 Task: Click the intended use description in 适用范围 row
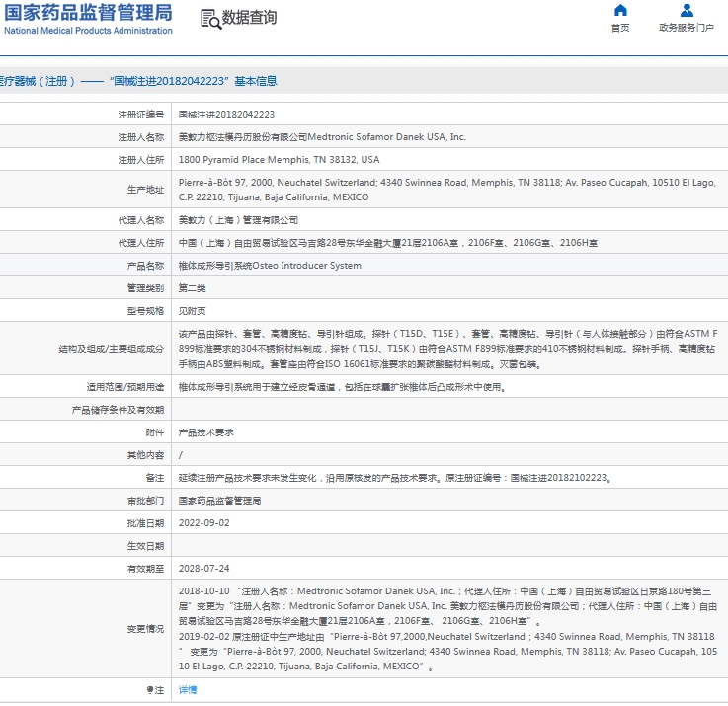(342, 387)
